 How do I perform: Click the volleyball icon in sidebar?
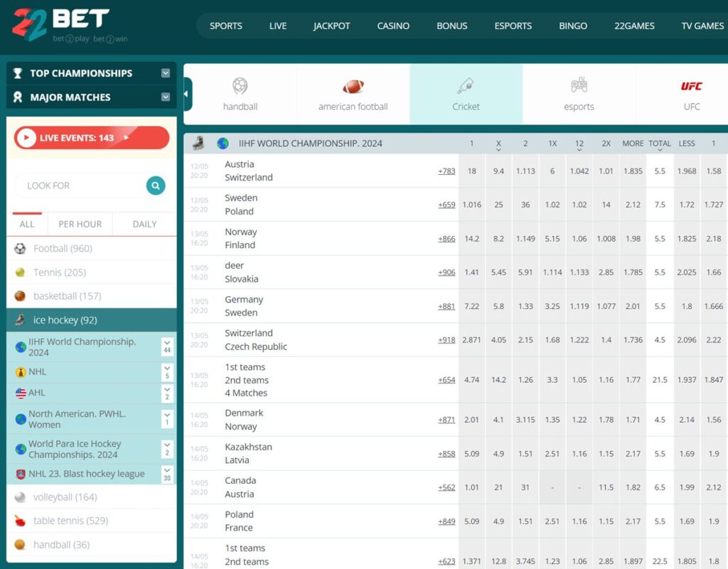(20, 497)
